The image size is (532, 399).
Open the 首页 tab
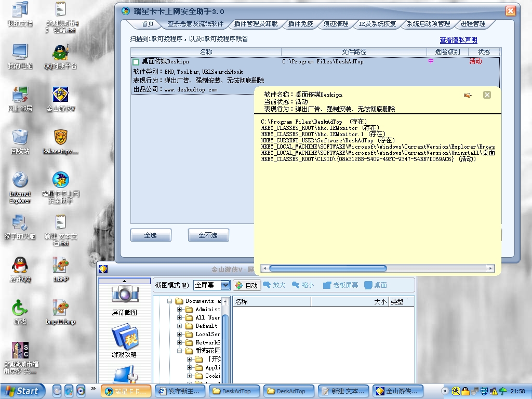[x=148, y=24]
